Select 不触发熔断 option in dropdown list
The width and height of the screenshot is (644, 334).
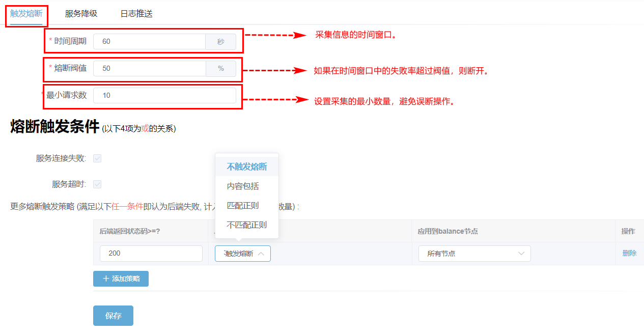coord(247,167)
